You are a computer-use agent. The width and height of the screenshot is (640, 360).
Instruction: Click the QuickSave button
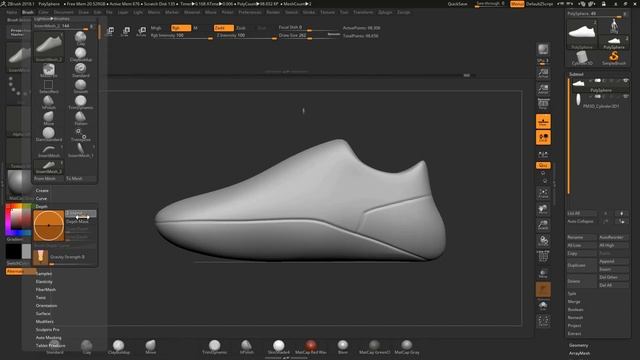point(458,4)
